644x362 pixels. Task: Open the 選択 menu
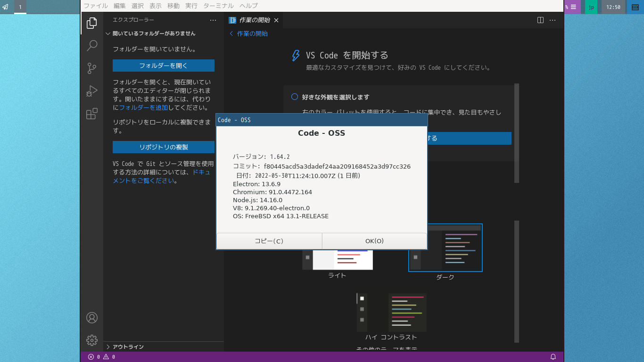click(138, 6)
